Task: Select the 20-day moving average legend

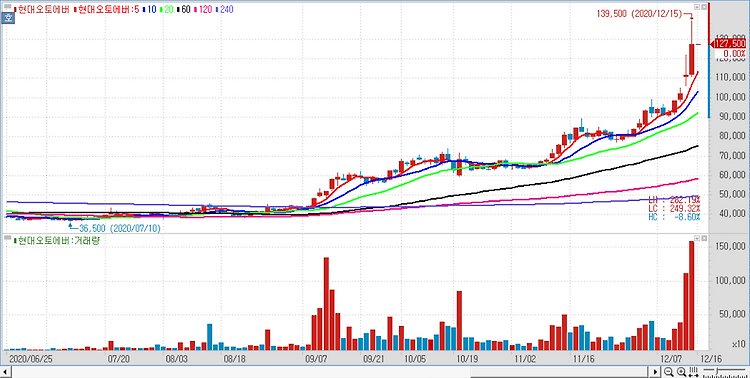Action: tap(167, 9)
